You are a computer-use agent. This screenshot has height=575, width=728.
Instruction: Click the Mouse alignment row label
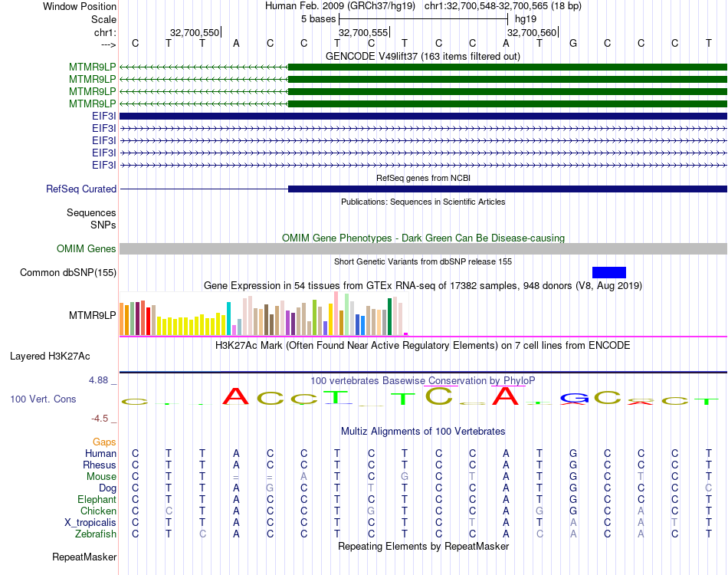point(101,477)
